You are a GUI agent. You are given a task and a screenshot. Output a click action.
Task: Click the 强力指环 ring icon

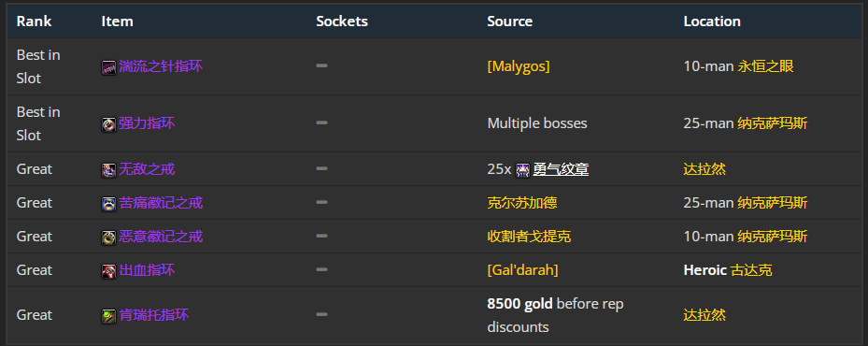point(108,124)
